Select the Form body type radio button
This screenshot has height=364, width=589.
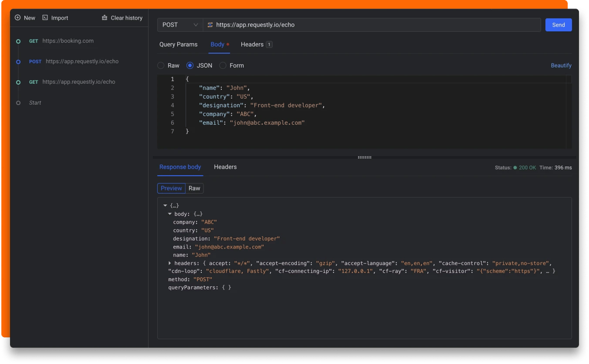pos(223,65)
